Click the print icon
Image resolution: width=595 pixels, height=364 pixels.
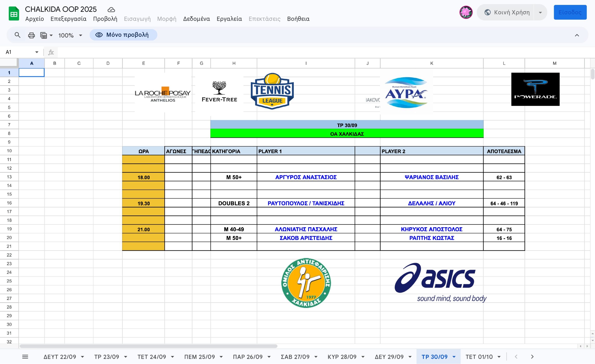coord(31,35)
